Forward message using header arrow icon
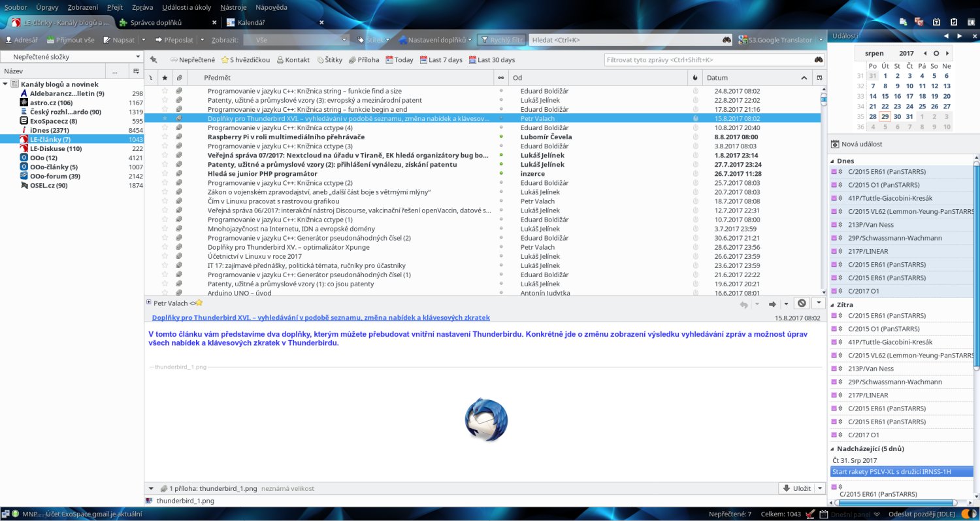Image resolution: width=980 pixels, height=521 pixels. 772,303
